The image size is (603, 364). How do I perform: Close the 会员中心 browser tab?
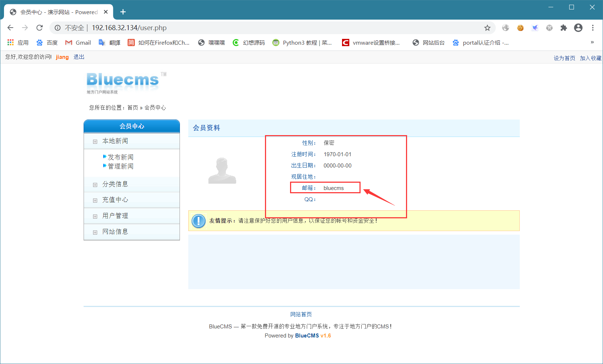106,12
